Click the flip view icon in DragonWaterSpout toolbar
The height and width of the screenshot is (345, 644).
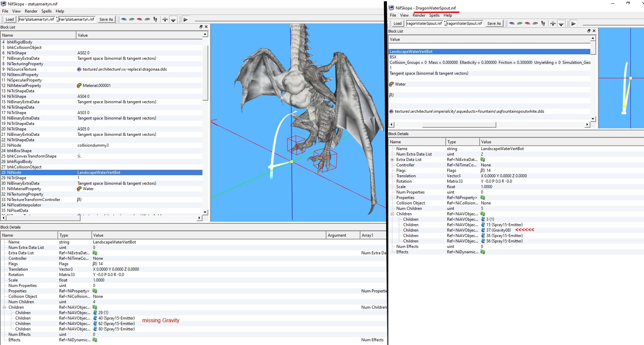click(553, 23)
